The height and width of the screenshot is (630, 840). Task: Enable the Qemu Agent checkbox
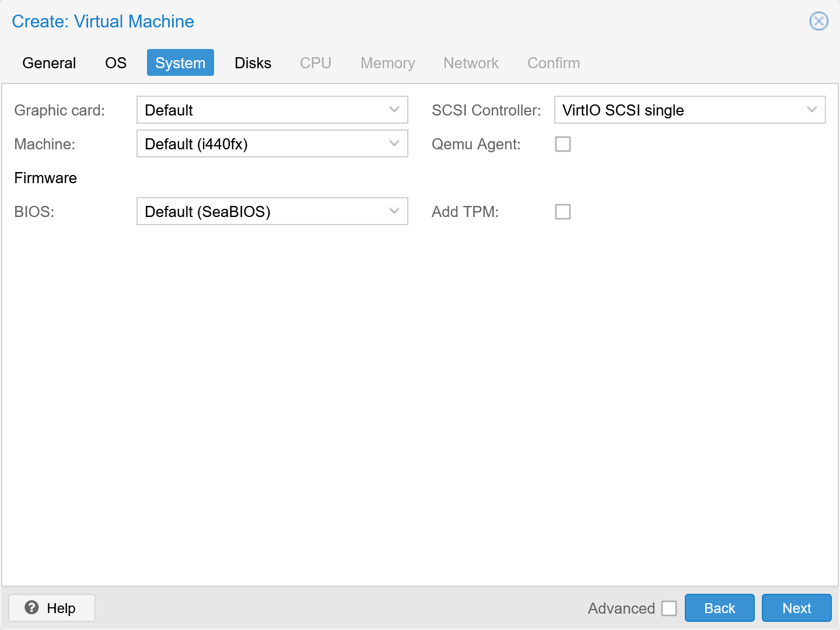click(x=562, y=144)
